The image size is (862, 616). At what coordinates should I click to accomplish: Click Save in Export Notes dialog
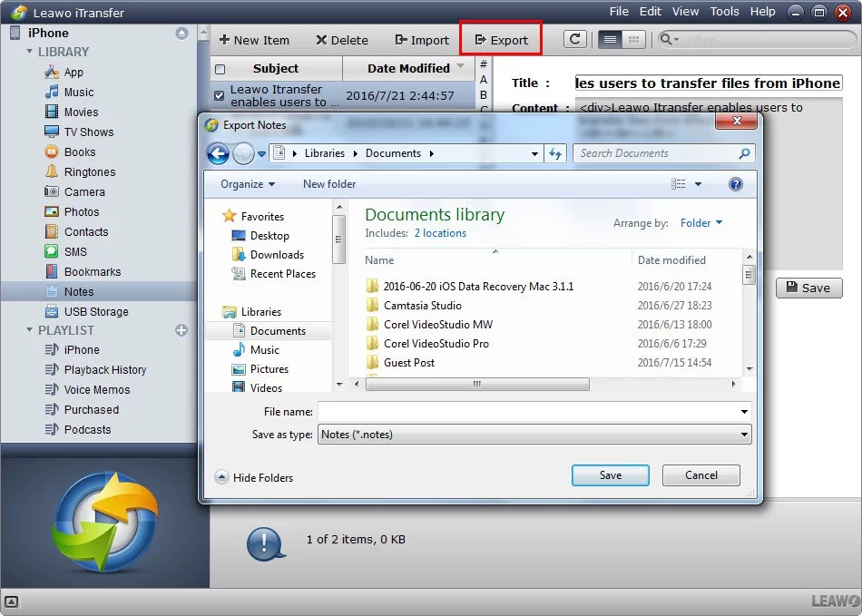pos(611,475)
